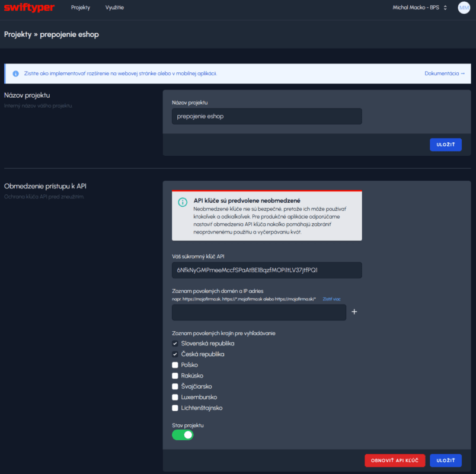
Task: Tick the Luxembursko checkbox
Action: click(175, 397)
